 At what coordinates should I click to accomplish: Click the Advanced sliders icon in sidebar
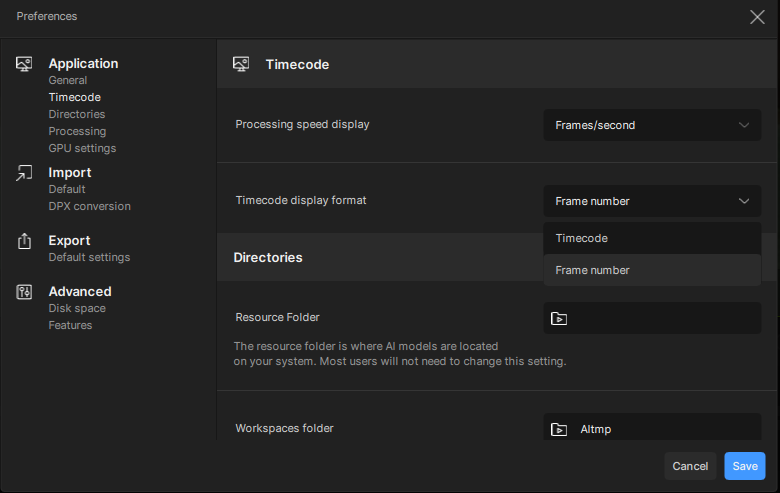[25, 292]
